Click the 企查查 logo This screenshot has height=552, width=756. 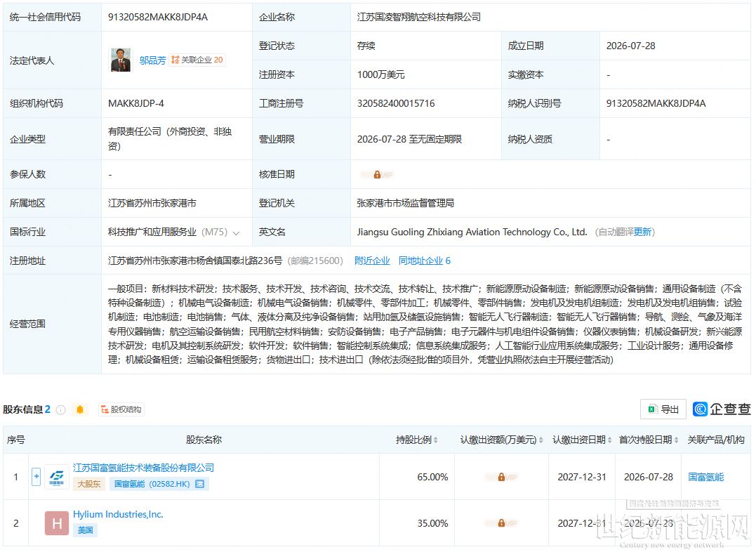coord(722,409)
